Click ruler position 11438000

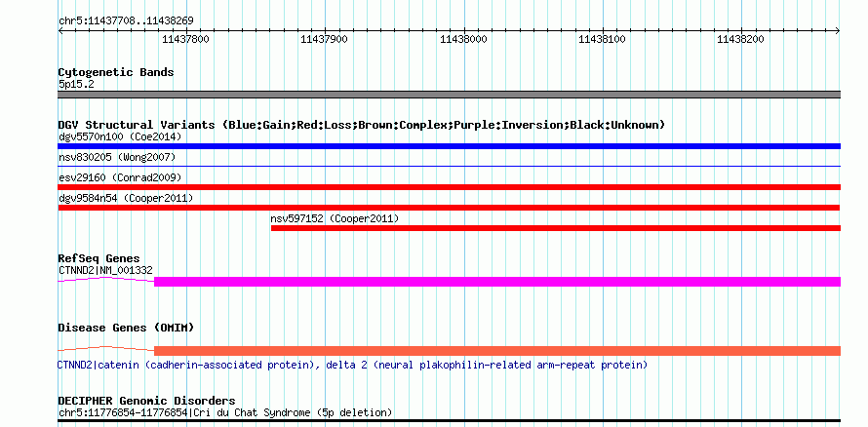pyautogui.click(x=463, y=39)
